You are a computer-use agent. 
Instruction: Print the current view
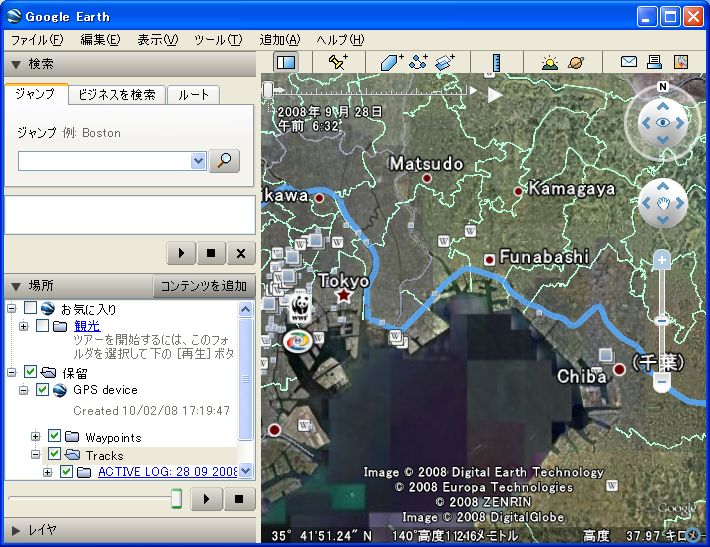click(654, 62)
